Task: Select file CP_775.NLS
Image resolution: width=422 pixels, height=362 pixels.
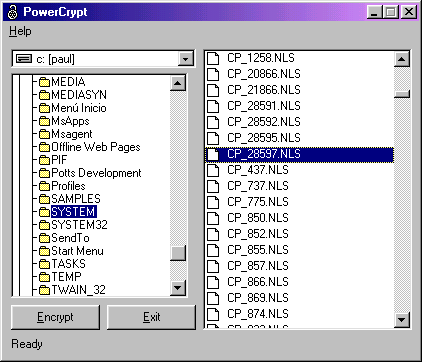Action: (x=258, y=202)
